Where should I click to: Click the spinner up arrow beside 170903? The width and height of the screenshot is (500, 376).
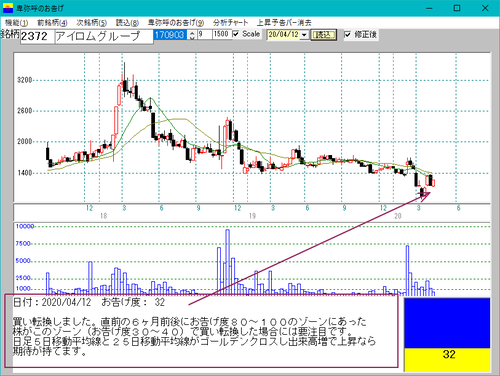tap(192, 32)
